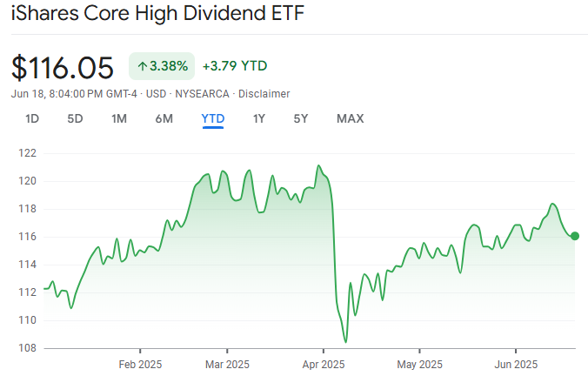Click the Jun 18 timestamp text
The image size is (588, 376).
[74, 94]
